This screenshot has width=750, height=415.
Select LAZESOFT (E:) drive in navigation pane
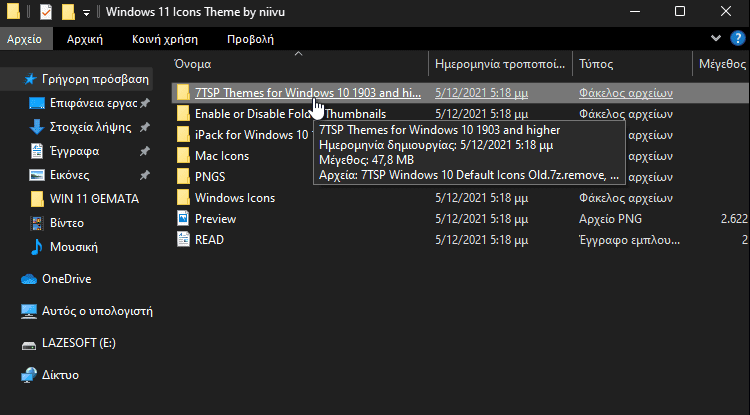[79, 343]
